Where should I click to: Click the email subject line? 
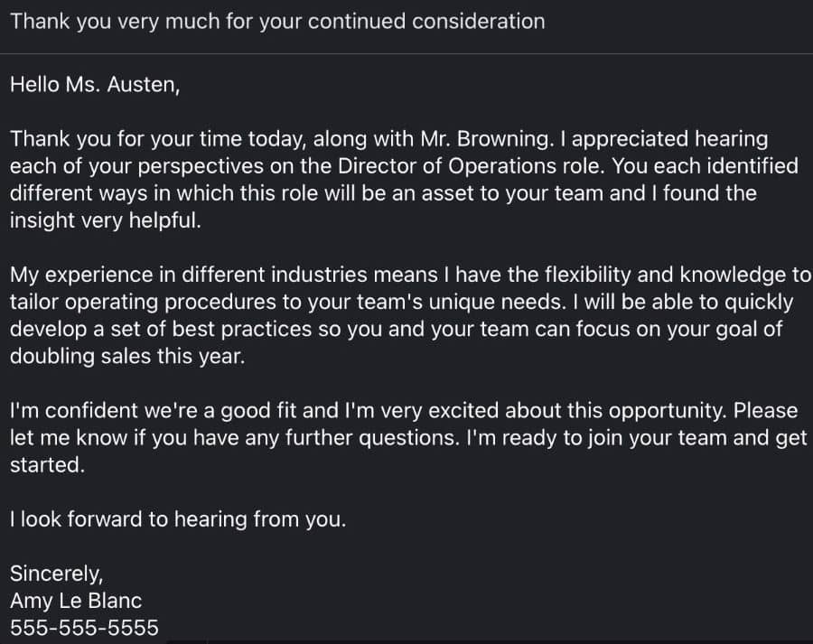(277, 22)
